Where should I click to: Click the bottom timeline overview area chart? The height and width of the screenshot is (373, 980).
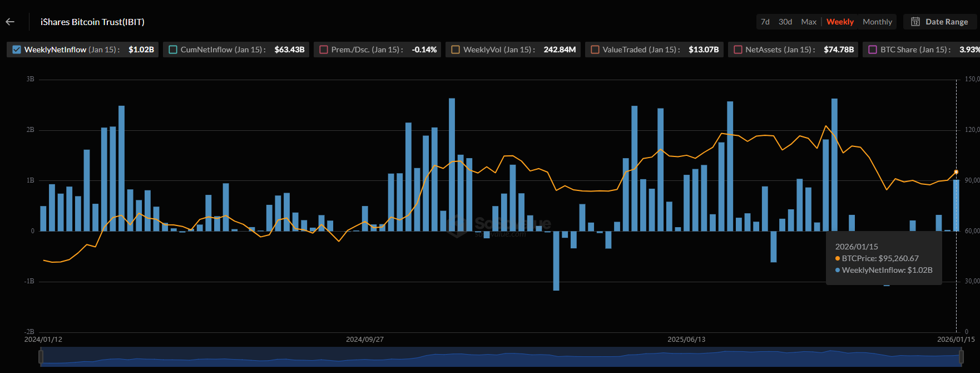click(501, 357)
